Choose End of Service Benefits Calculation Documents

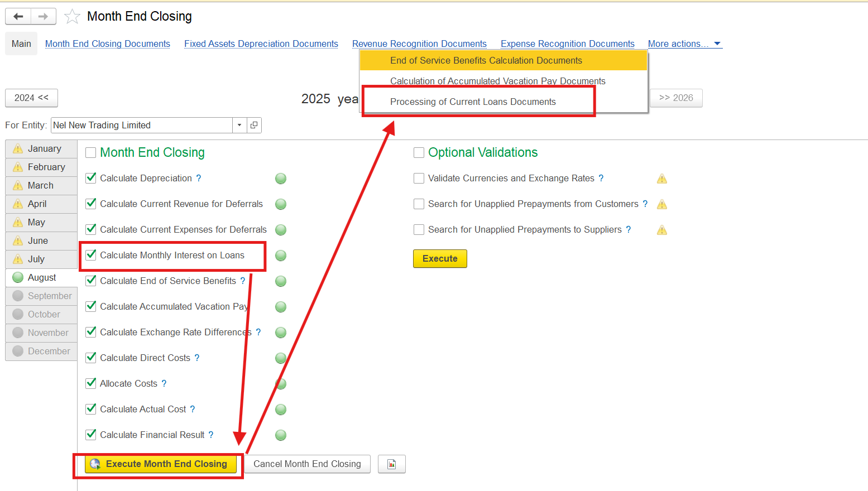(x=486, y=60)
